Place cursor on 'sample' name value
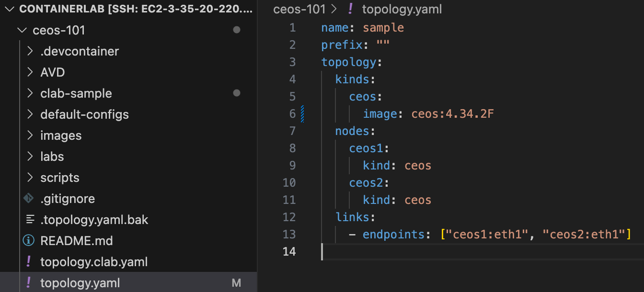 point(383,28)
